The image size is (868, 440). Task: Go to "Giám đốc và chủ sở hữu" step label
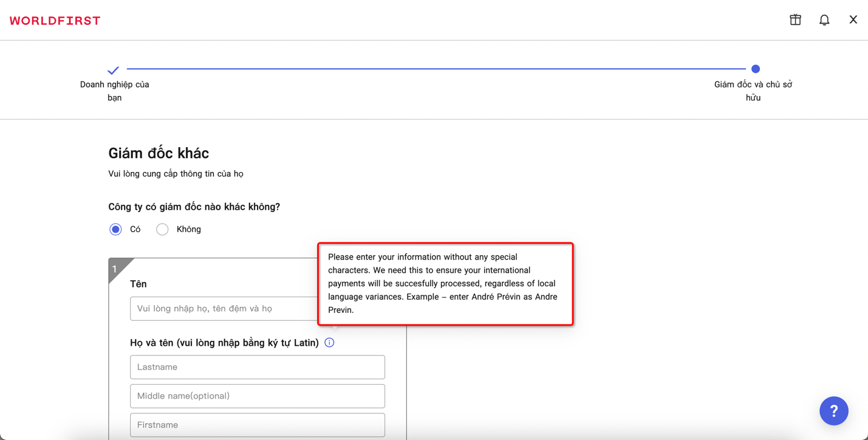point(753,91)
